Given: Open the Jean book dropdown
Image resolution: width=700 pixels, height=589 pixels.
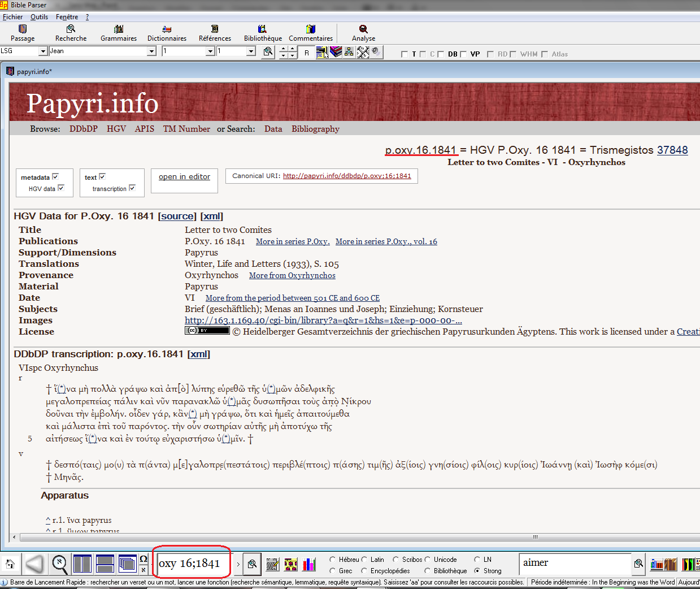Looking at the screenshot, I should coord(151,51).
